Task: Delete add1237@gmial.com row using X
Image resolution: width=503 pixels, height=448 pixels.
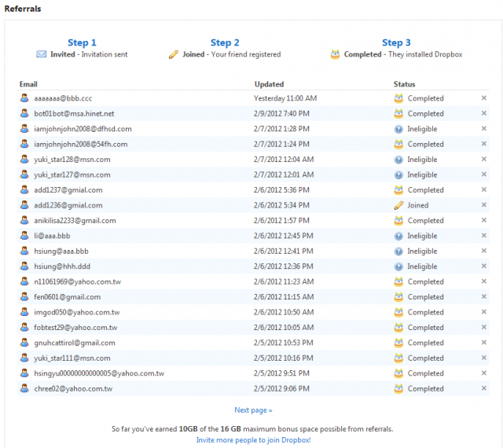Action: point(484,189)
